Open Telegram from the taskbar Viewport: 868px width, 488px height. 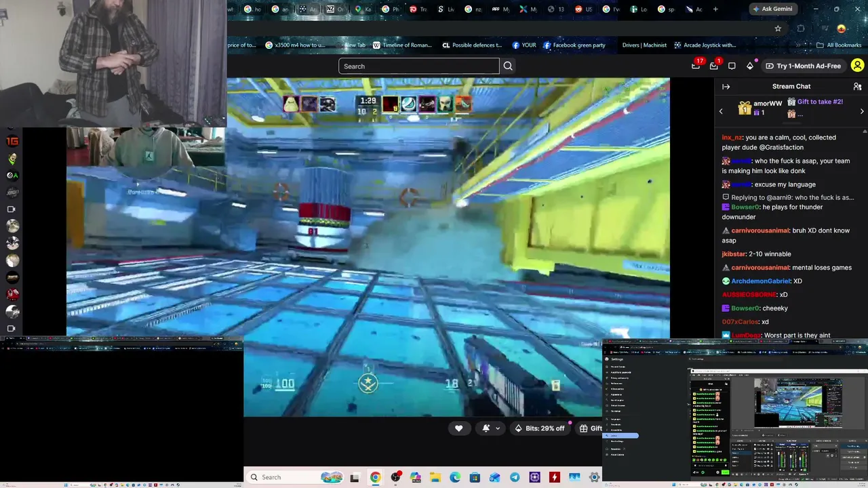click(x=515, y=477)
